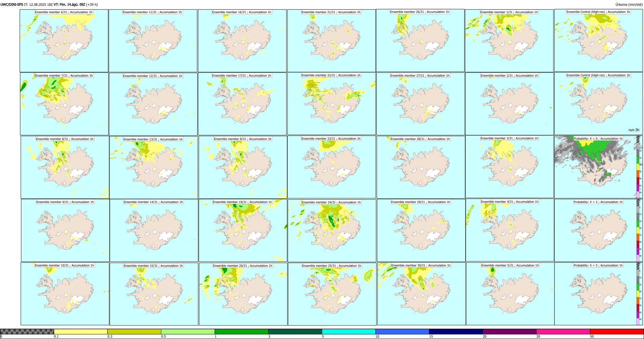Image resolution: width=644 pixels, height=339 pixels.
Task: Select the Ensemble member 17/31 map panel
Action: click(242, 104)
